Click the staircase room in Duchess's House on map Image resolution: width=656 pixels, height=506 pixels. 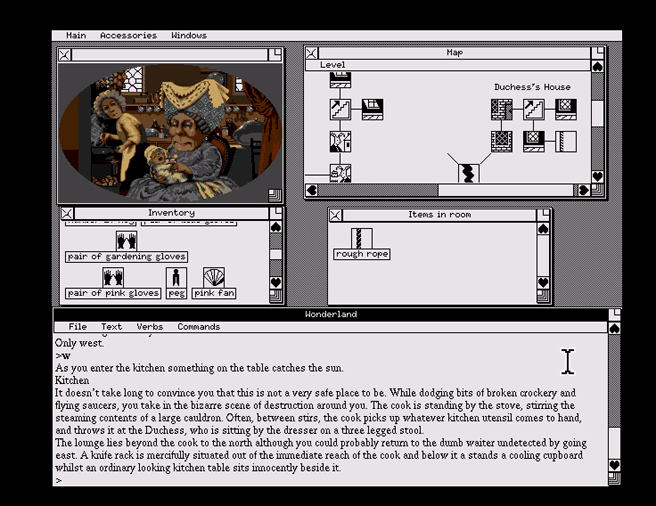(x=533, y=109)
